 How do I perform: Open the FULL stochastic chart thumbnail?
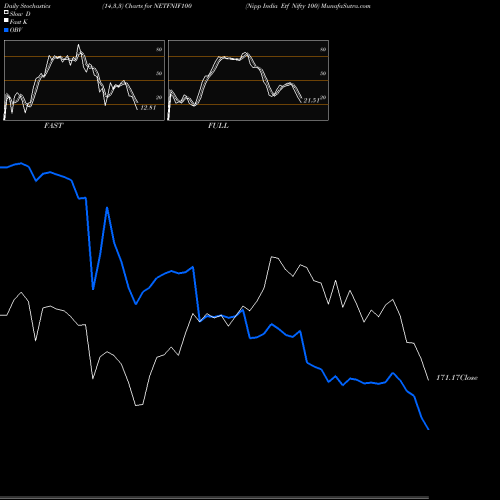[248, 80]
